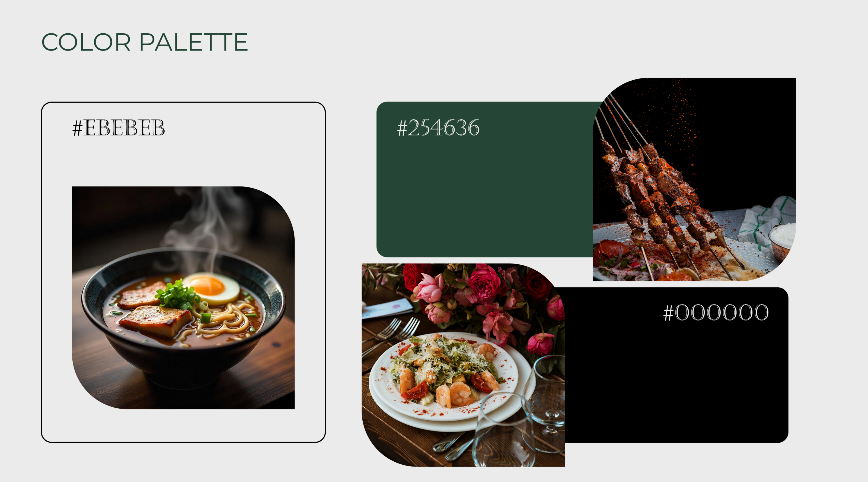Click the dark green color swatch
This screenshot has height=482, width=868.
tap(485, 179)
